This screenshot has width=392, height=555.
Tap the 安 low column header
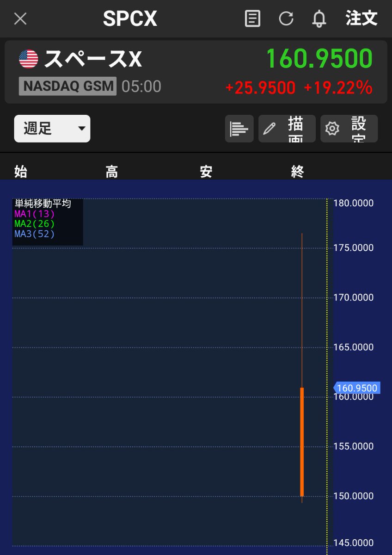[206, 172]
